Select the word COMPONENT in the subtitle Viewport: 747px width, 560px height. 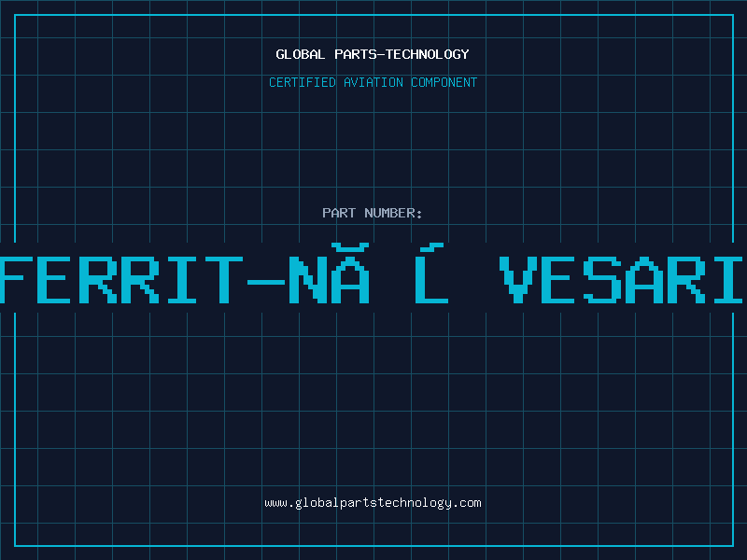[444, 82]
